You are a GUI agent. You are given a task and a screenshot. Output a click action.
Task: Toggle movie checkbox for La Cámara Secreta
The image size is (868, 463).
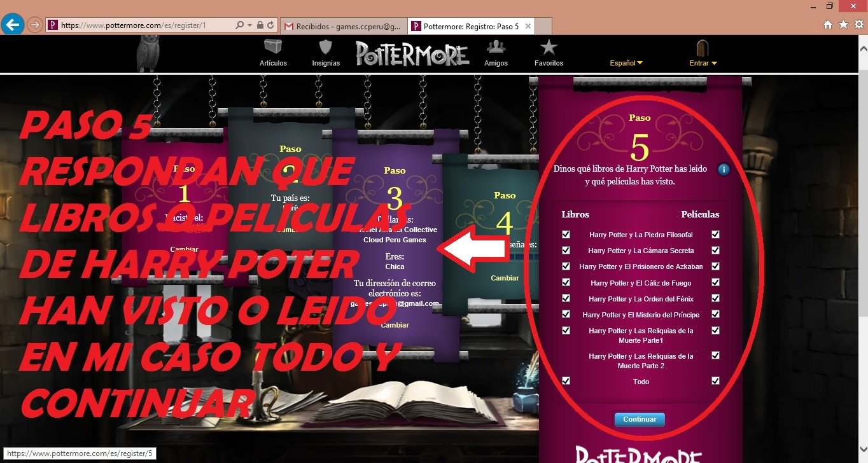(716, 250)
